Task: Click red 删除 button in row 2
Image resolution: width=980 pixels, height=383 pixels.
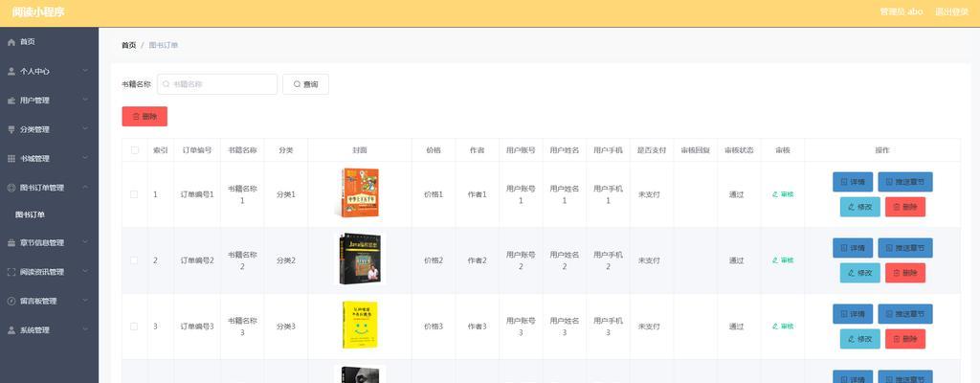Action: (x=905, y=273)
